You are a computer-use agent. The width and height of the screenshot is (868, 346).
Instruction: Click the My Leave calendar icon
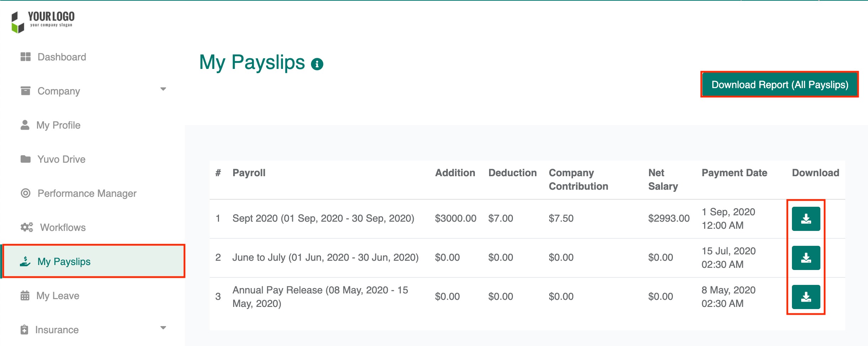(25, 296)
